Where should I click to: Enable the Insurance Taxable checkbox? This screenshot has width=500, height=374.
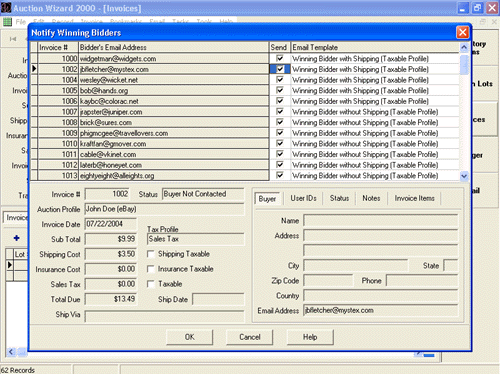(x=151, y=269)
